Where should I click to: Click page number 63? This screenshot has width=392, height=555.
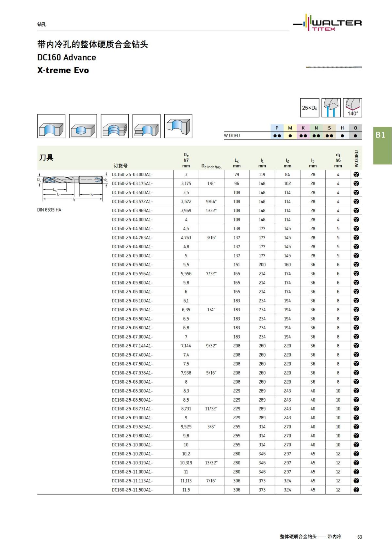360,537
